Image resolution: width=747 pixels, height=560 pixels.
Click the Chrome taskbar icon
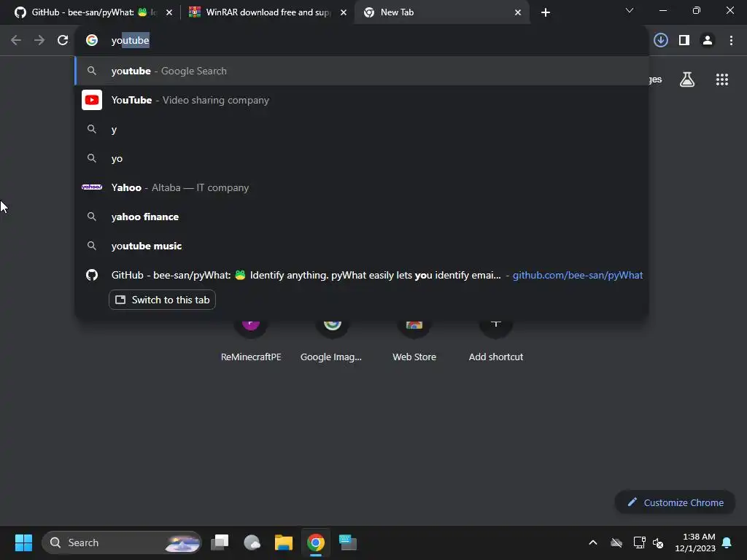point(315,542)
